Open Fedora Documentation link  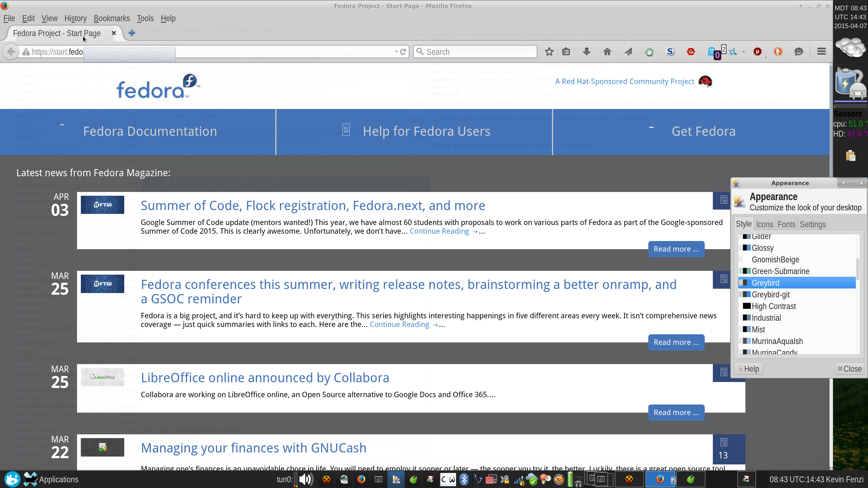(150, 131)
